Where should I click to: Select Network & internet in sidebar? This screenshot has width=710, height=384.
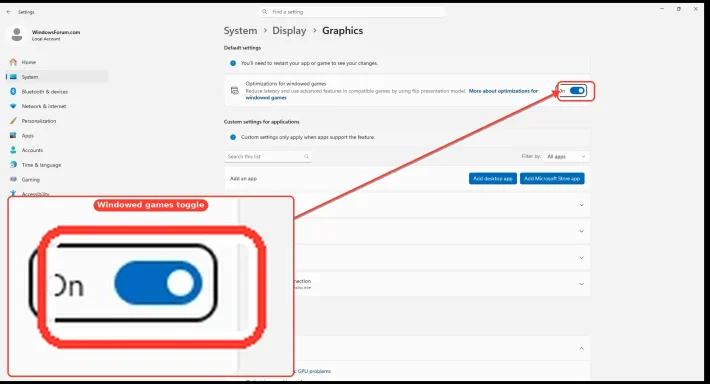pos(44,106)
